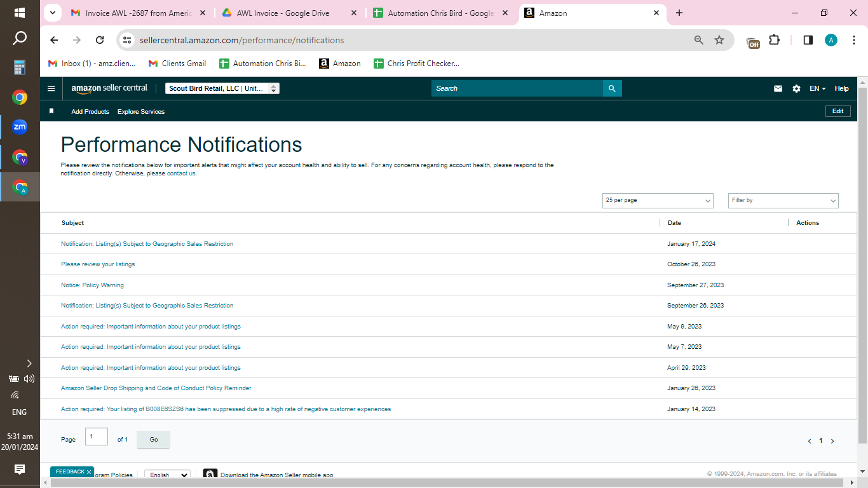This screenshot has width=868, height=488.
Task: Open the Zoom app in taskbar
Action: [20, 127]
